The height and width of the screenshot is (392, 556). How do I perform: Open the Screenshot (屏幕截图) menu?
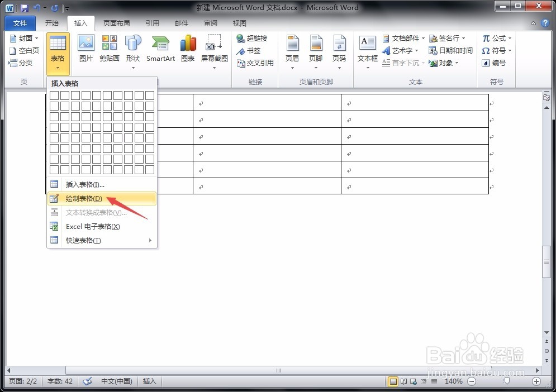coord(214,52)
